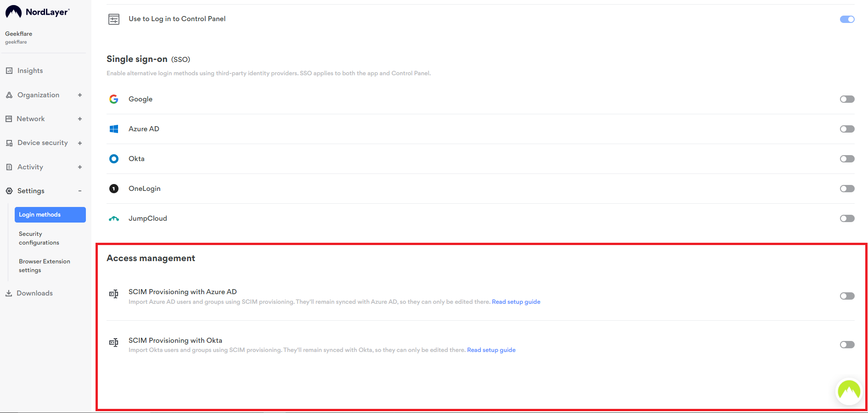Expand Activity menu plus sign
The height and width of the screenshot is (413, 868).
80,167
